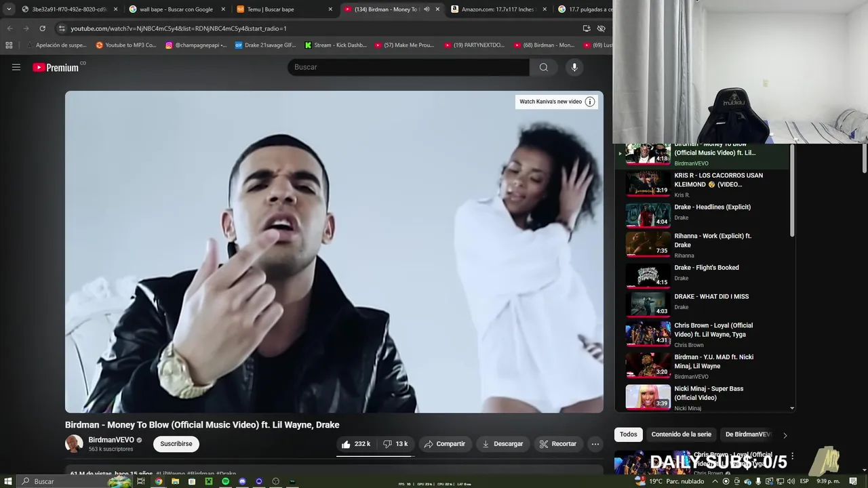Start voice search with microphone icon

pyautogui.click(x=574, y=67)
